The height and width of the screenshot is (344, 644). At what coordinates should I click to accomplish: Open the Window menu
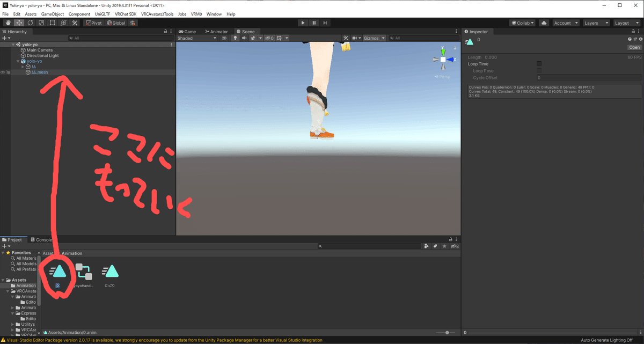214,14
